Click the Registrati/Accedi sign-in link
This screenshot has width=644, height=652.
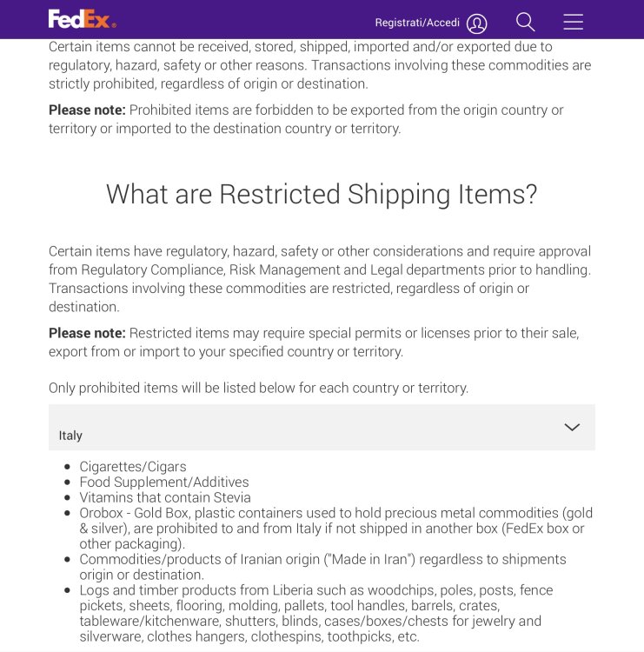tap(417, 23)
